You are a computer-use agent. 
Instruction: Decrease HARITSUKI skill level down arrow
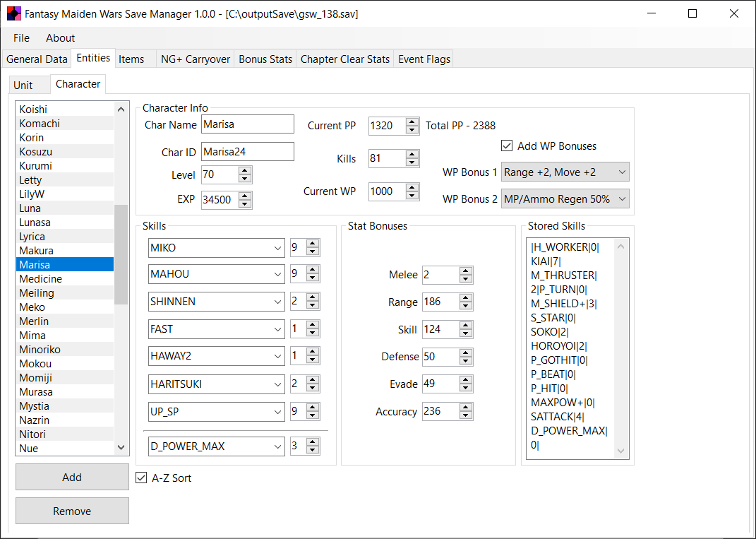click(x=313, y=388)
